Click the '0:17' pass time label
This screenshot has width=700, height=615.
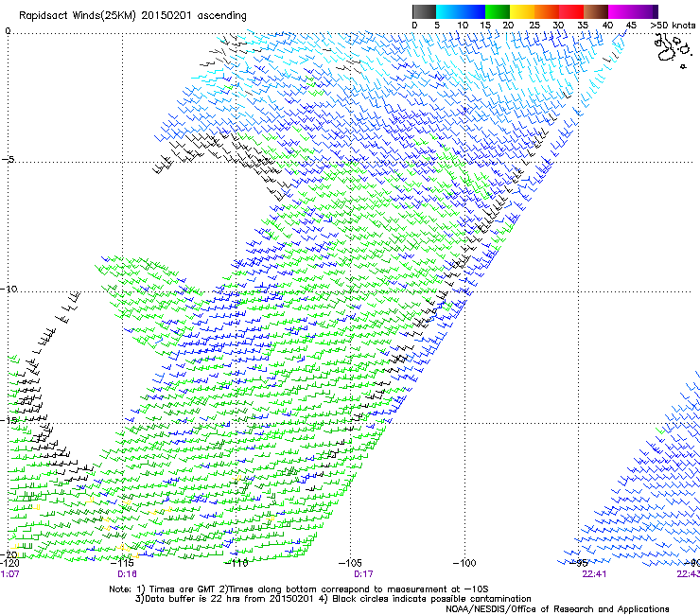[363, 574]
